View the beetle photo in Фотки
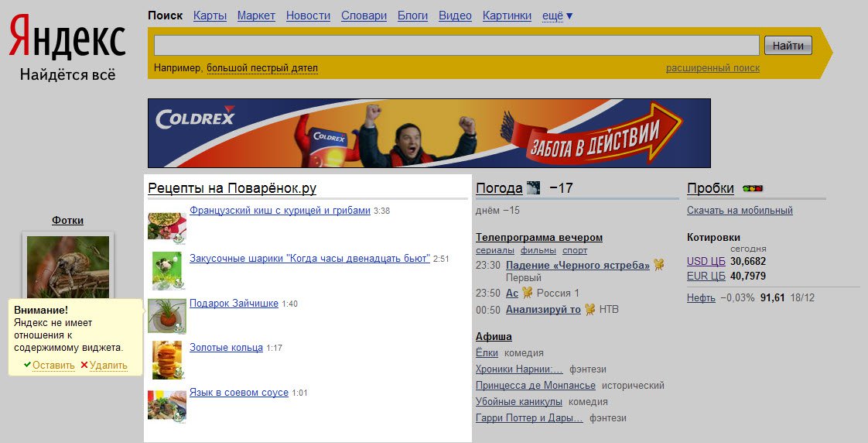Viewport: 868px width, 443px height. point(68,266)
